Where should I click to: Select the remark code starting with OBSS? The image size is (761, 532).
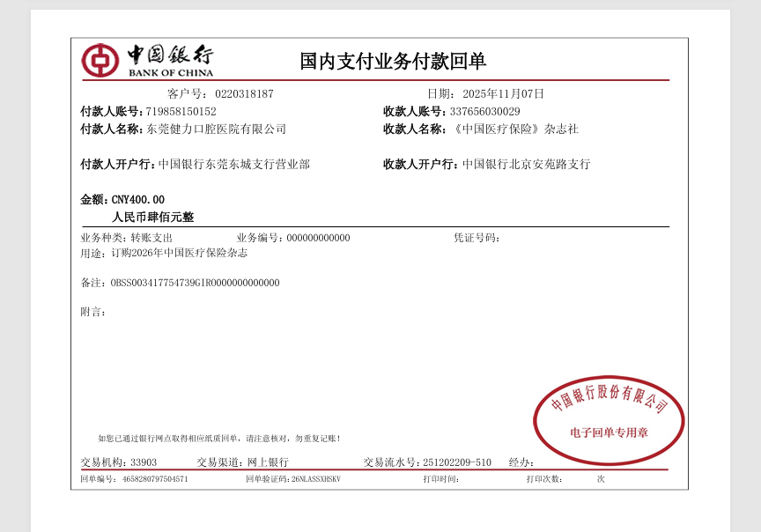[x=195, y=283]
